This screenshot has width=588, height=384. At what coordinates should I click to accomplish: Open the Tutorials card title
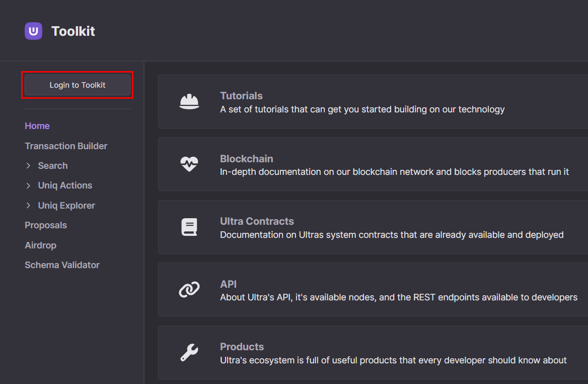[x=241, y=96]
